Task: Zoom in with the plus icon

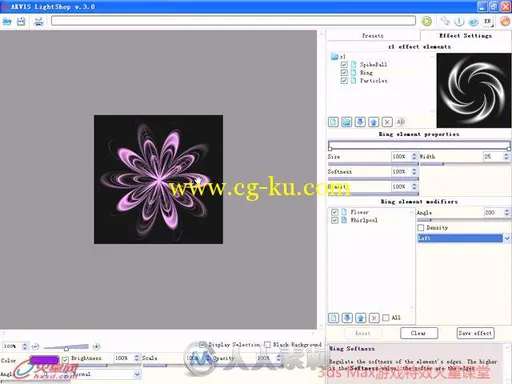Action: 96,347
